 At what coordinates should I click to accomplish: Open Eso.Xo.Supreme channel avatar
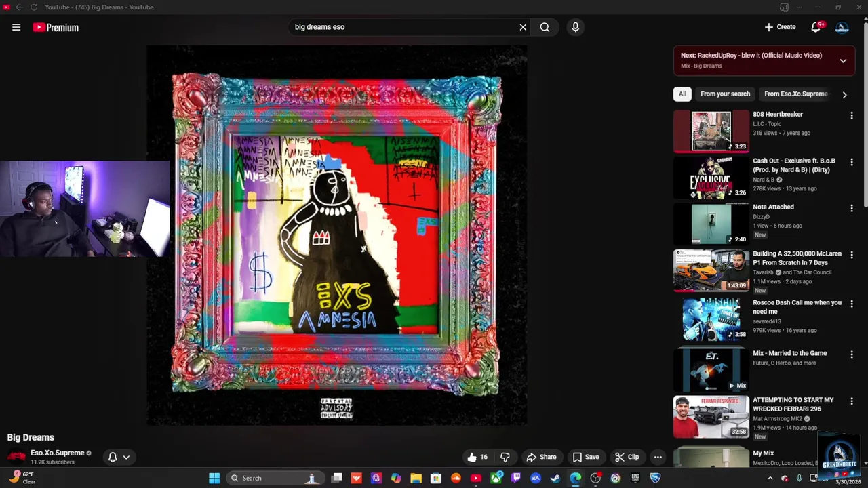point(16,457)
